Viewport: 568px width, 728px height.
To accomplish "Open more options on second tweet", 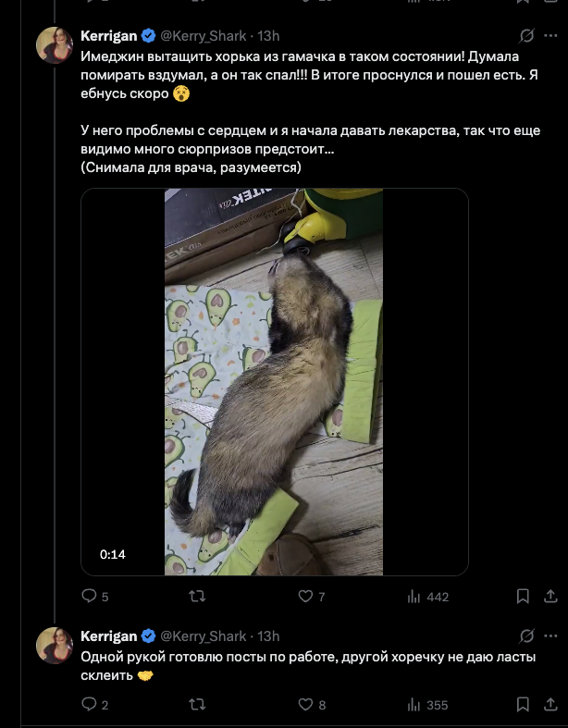I will (549, 635).
